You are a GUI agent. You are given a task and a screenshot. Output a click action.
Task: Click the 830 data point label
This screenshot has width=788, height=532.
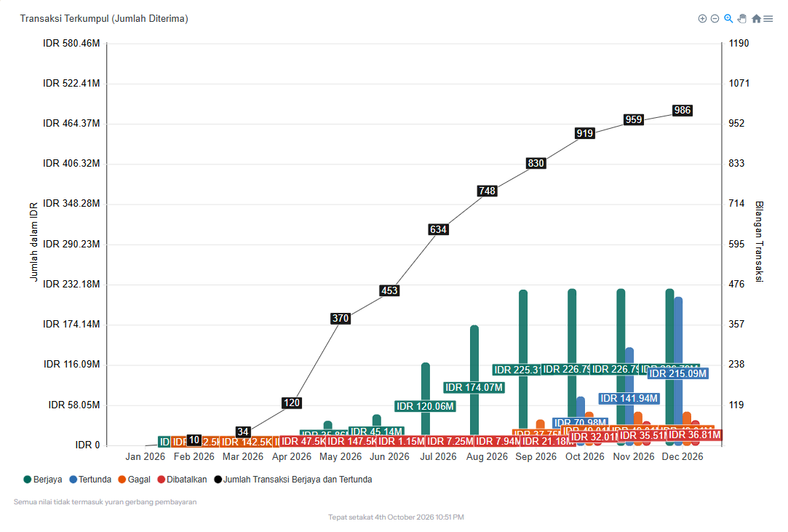536,163
